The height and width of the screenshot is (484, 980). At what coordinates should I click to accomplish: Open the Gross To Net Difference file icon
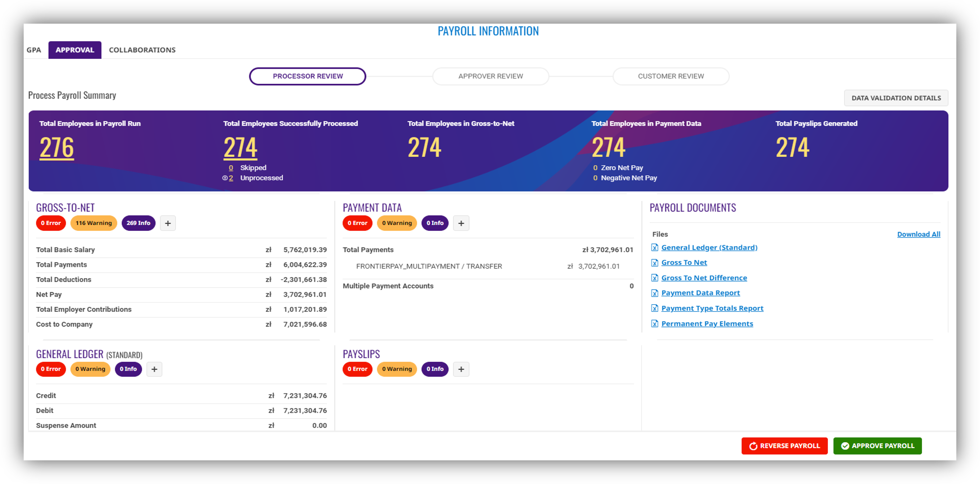pyautogui.click(x=655, y=278)
